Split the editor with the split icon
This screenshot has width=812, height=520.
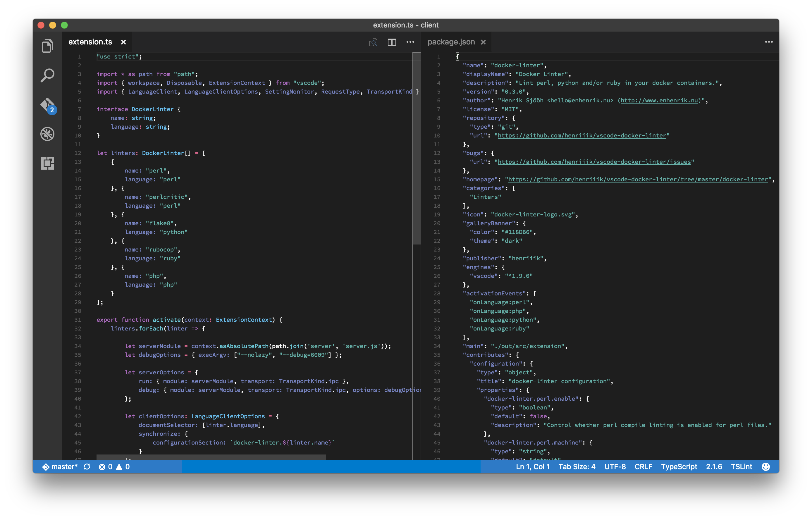point(392,42)
